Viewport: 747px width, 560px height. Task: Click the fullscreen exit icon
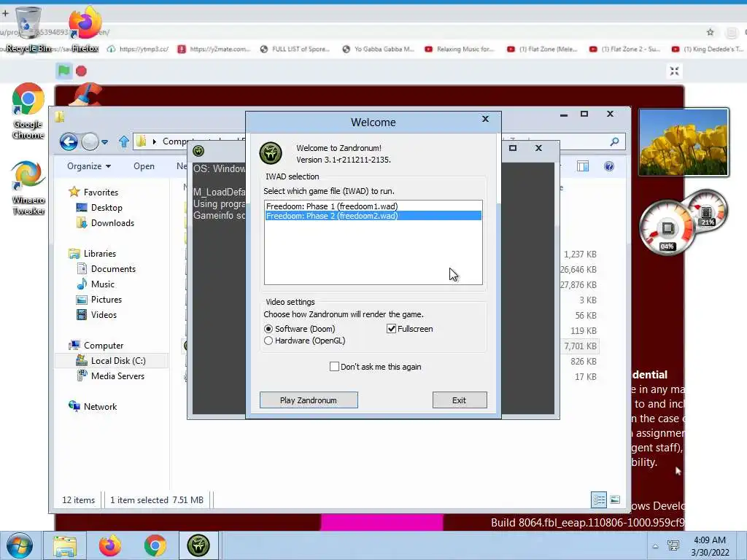(674, 71)
